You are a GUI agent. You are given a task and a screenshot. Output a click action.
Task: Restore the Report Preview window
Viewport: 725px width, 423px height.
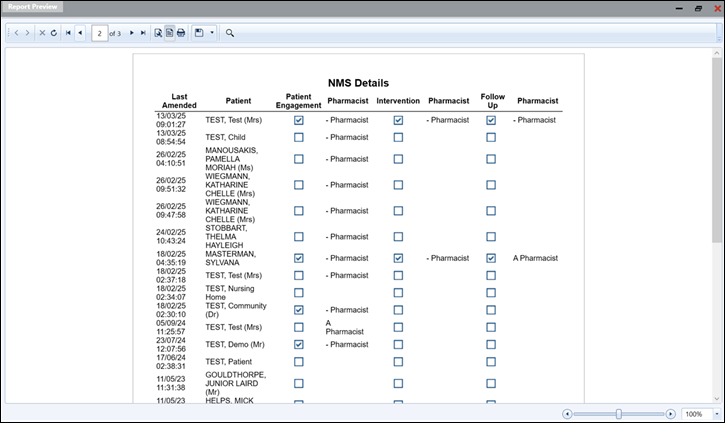click(698, 8)
